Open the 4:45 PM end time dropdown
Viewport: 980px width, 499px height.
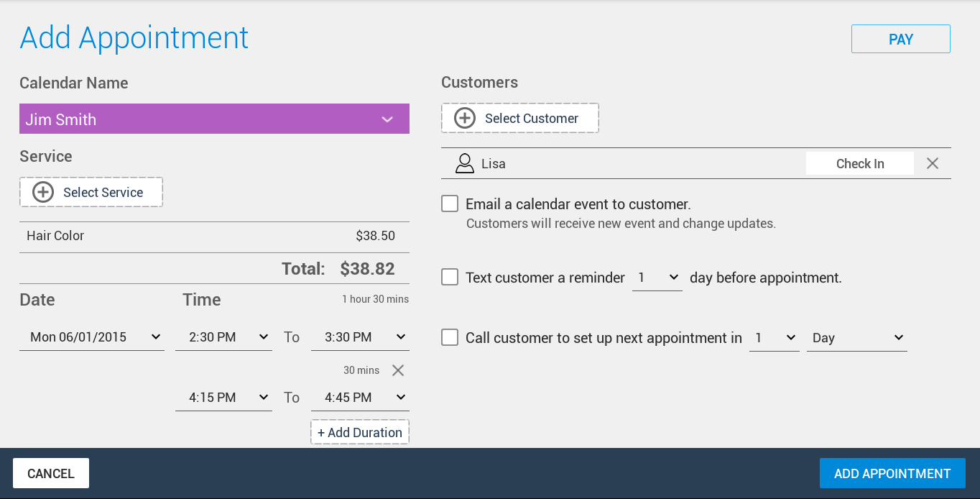click(360, 397)
